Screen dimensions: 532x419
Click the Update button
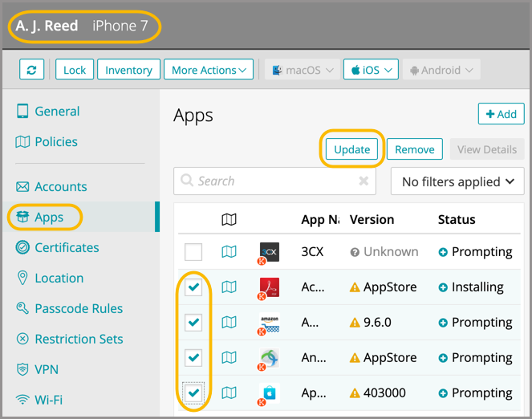tap(352, 149)
